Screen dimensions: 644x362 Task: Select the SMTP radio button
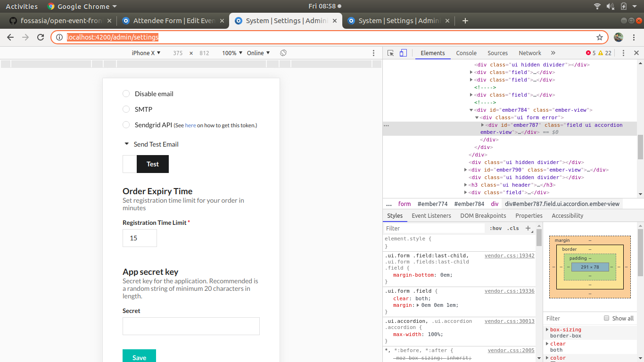pyautogui.click(x=126, y=109)
